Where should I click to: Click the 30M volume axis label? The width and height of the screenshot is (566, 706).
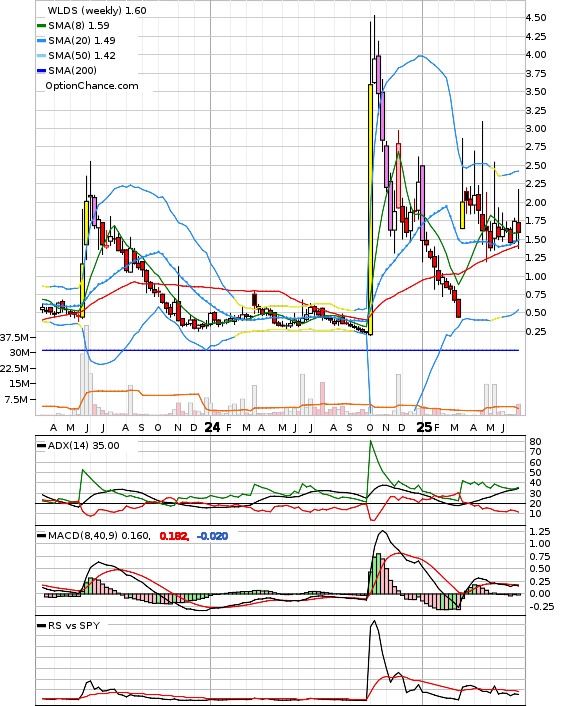pos(20,353)
